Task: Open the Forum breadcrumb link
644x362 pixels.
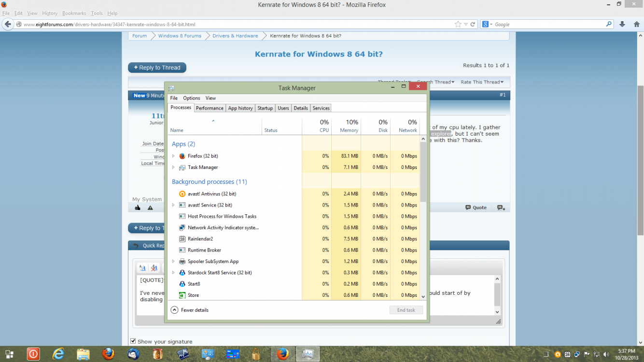Action: pyautogui.click(x=140, y=36)
